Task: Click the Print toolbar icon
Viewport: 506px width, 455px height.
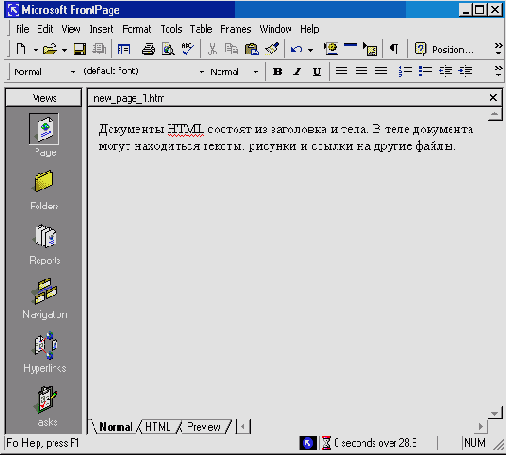Action: coord(148,49)
